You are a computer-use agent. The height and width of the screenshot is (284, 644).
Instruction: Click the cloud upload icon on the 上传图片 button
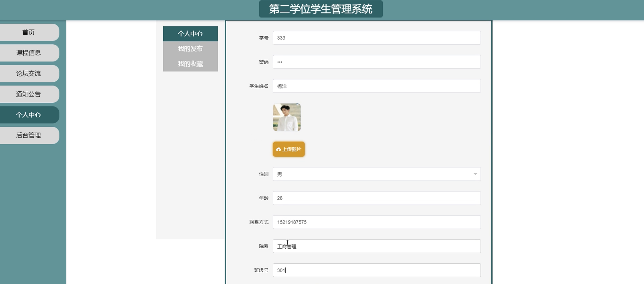(x=278, y=149)
